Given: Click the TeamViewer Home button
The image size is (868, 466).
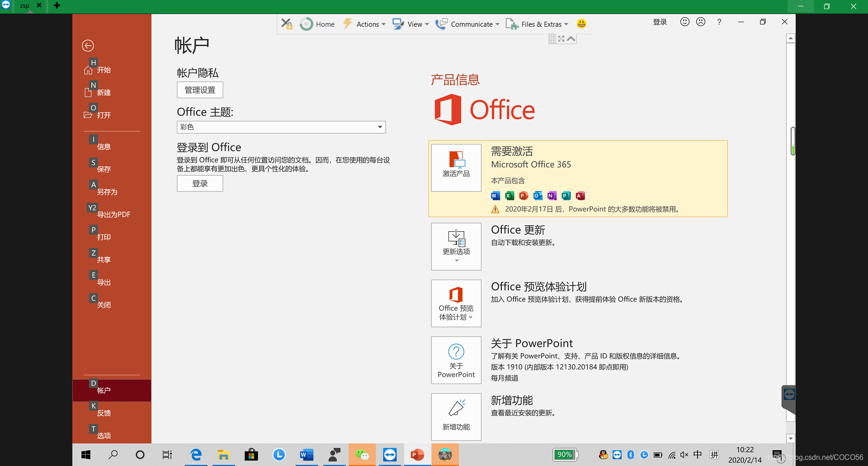Looking at the screenshot, I should (317, 24).
